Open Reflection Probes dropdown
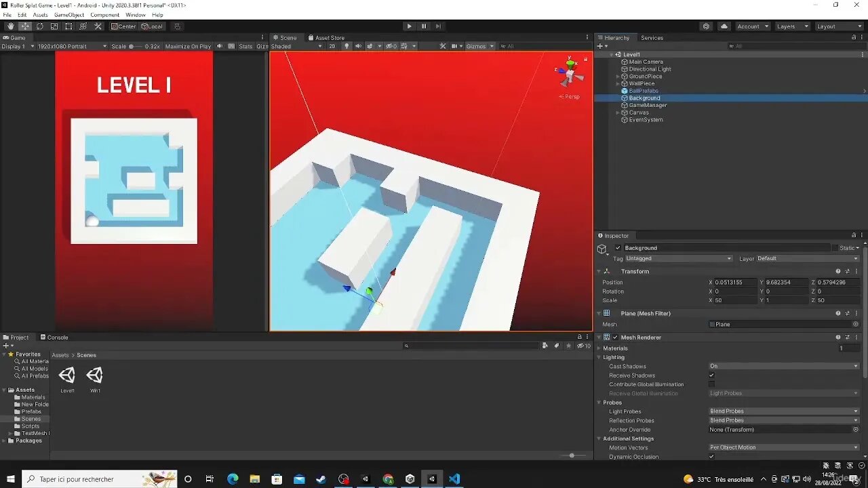Viewport: 868px width, 488px height. coord(784,420)
